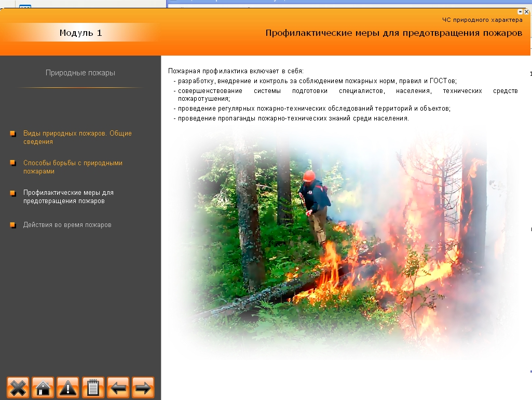Click bullet beside 'Действия во время пожаров'

tap(13, 225)
